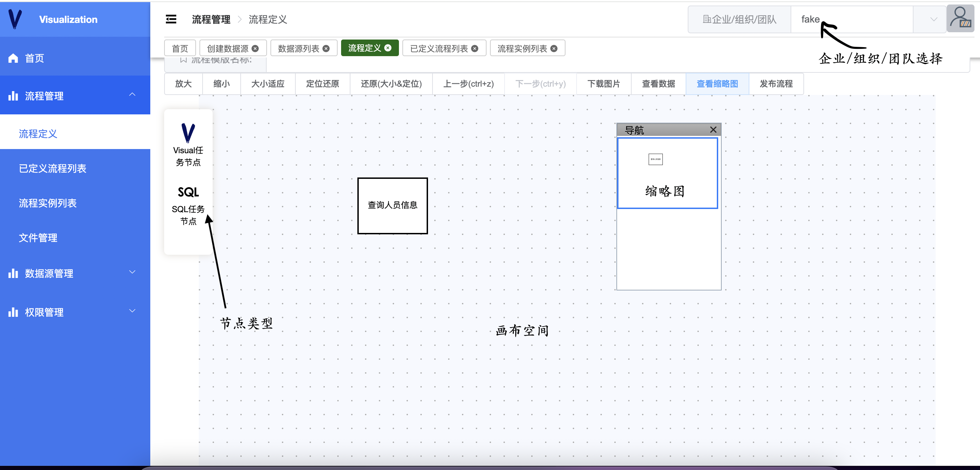Viewport: 980px width, 470px height.
Task: Open the user avatar menu
Action: [960, 19]
